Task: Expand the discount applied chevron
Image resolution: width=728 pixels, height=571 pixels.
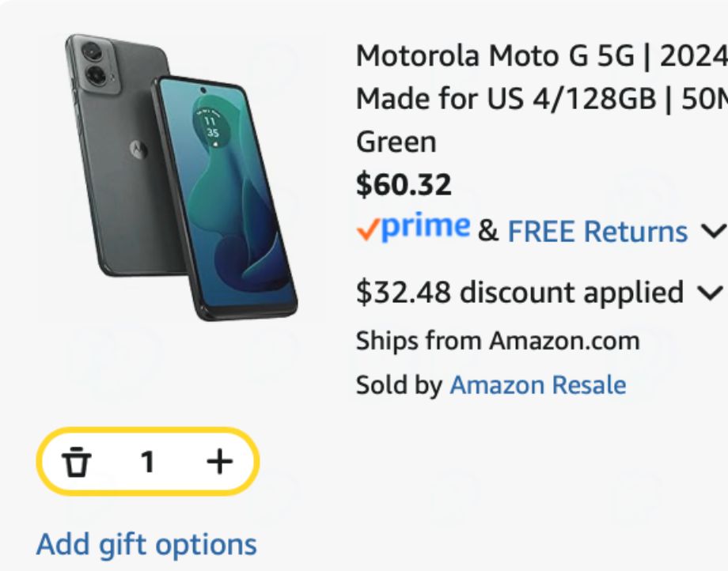Action: (x=711, y=292)
